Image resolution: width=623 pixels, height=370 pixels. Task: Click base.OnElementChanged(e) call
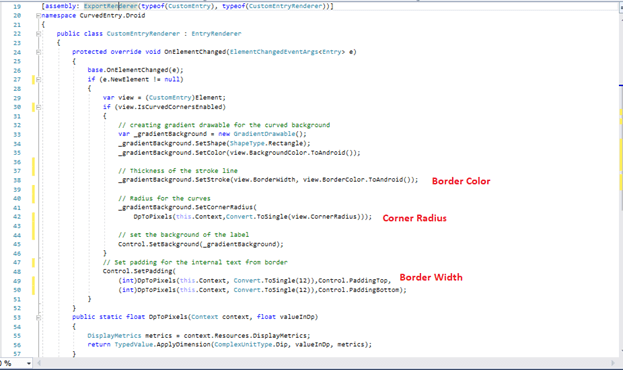(135, 70)
